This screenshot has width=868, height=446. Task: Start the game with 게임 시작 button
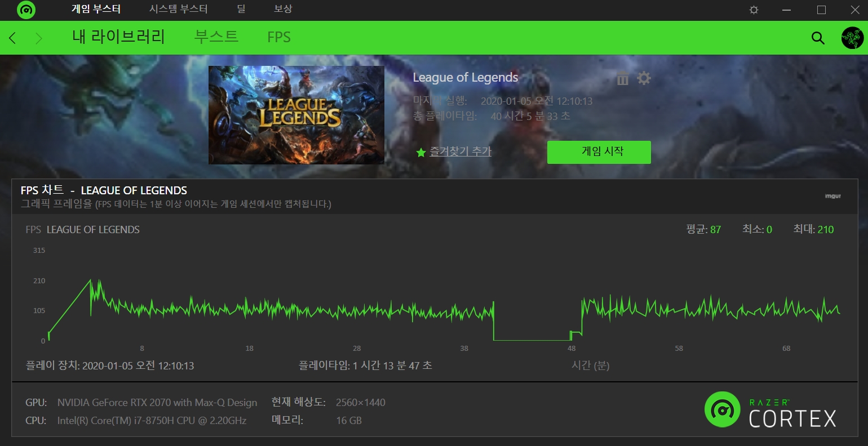[x=599, y=152]
